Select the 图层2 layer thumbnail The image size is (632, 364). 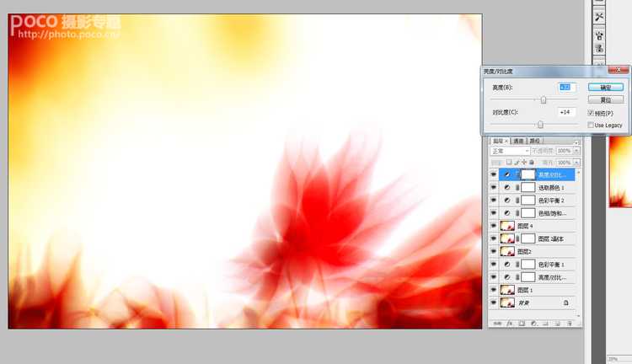pyautogui.click(x=507, y=252)
